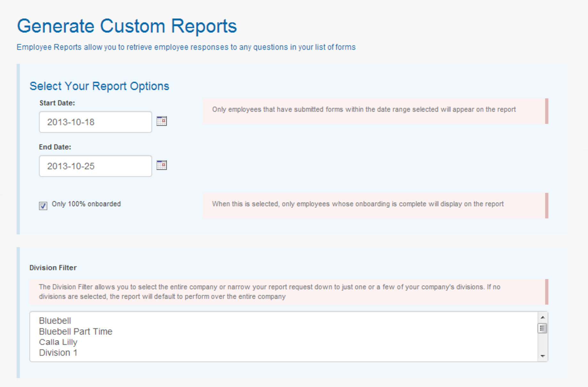Click the Select Your Report Options heading
Image resolution: width=588 pixels, height=387 pixels.
(x=99, y=86)
